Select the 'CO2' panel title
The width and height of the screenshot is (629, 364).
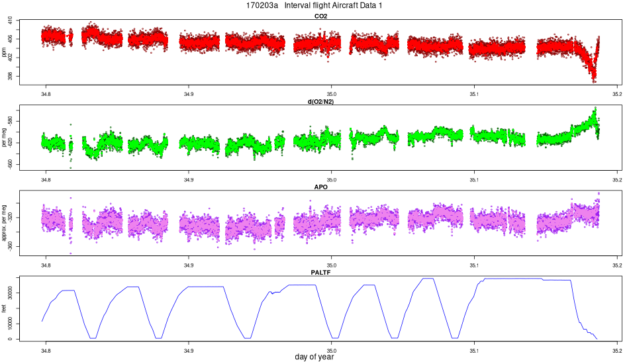(320, 16)
